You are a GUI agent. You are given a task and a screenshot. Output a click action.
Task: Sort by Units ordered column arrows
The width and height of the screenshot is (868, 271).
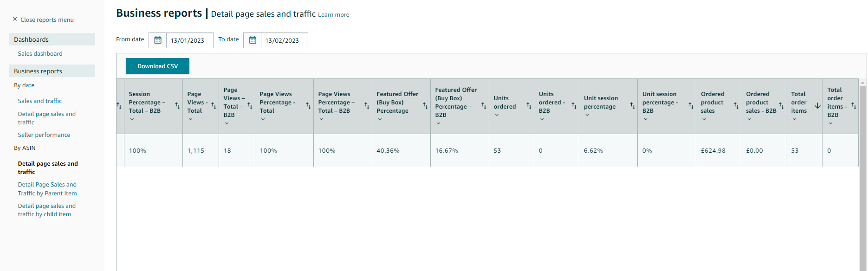[x=529, y=106]
